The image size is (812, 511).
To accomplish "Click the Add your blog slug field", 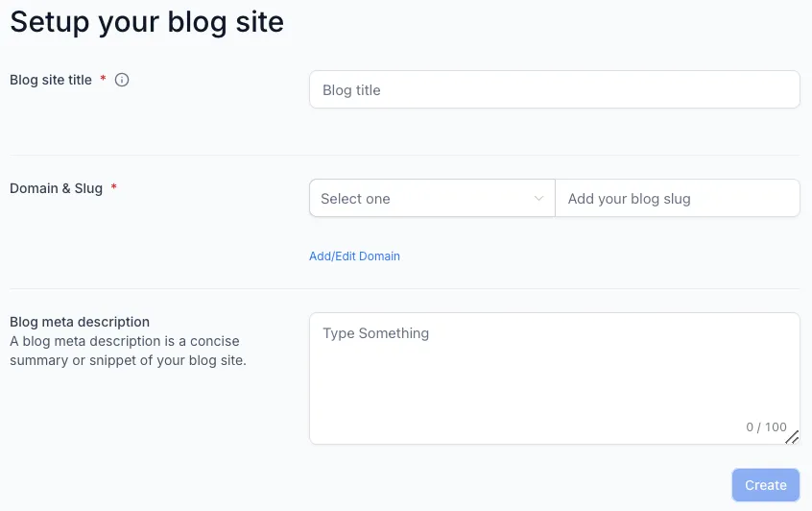I will click(678, 198).
